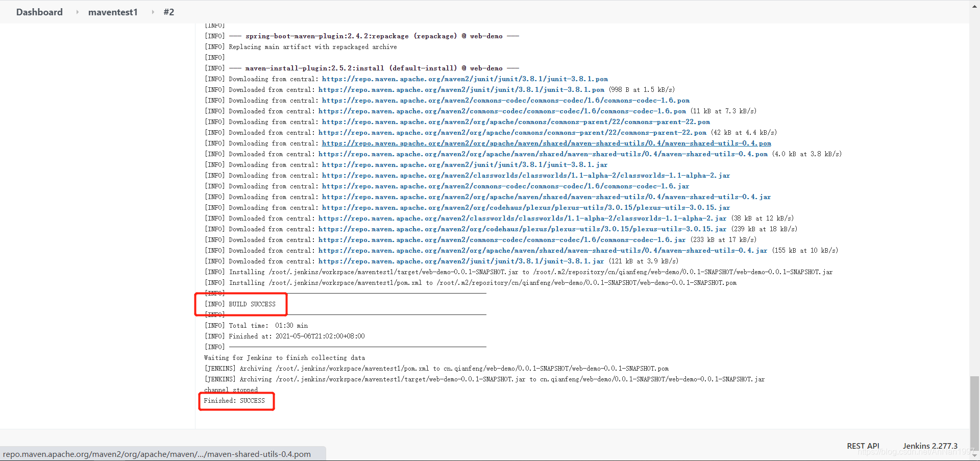Screen dimensions: 980x461
Task: Open the Downloaded commons-parent-22.pom link (42 kB)
Action: [512, 133]
